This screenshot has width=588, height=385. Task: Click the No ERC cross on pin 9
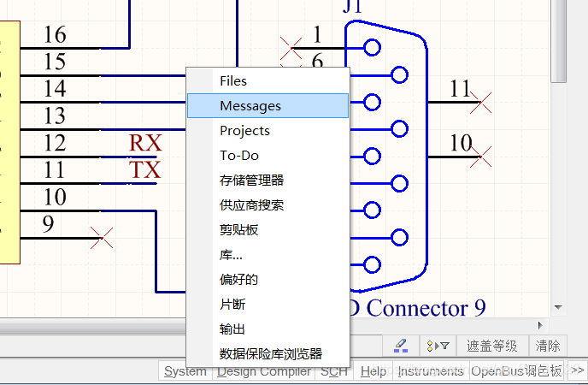[x=102, y=238]
